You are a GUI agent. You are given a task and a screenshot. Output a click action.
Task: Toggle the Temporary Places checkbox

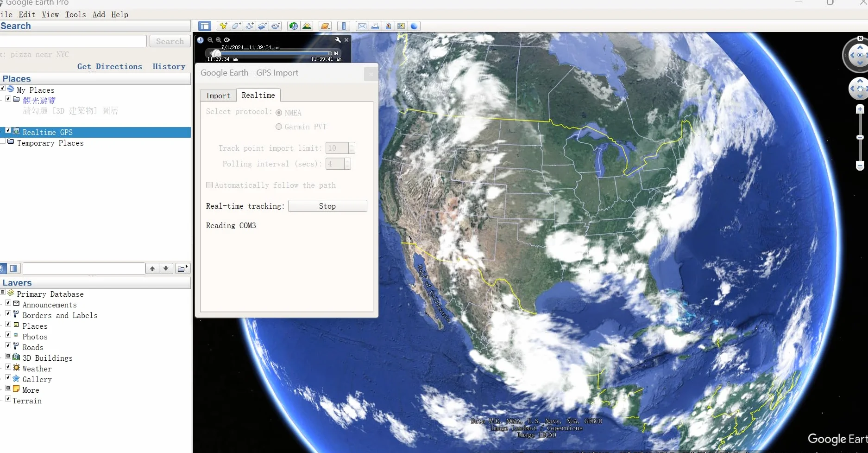click(2, 141)
